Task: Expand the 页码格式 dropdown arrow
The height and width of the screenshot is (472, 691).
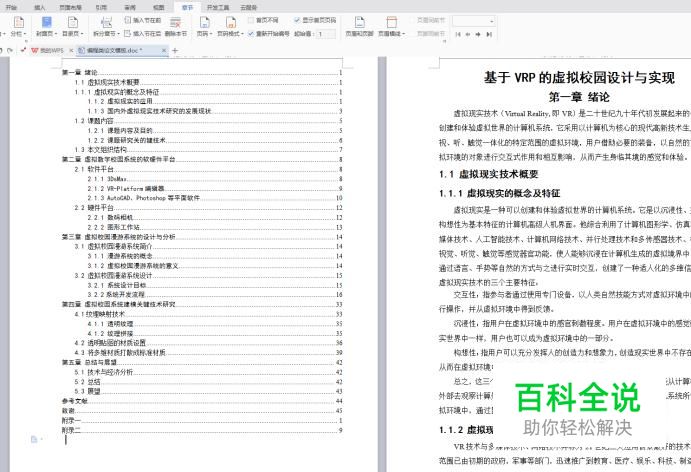Action: pos(243,34)
